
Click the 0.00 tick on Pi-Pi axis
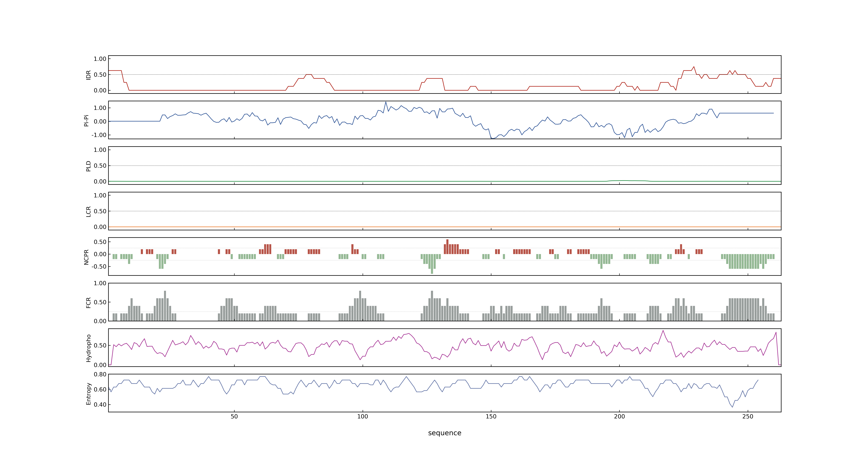coord(100,122)
